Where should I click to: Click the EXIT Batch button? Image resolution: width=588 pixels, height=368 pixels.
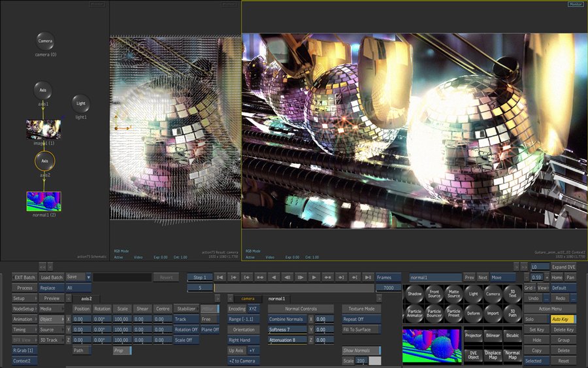tap(24, 277)
